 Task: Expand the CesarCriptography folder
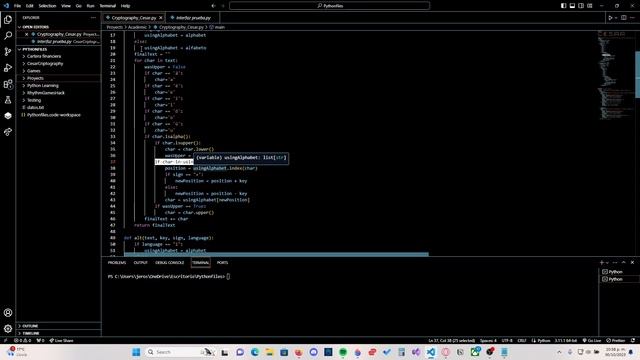click(x=45, y=64)
